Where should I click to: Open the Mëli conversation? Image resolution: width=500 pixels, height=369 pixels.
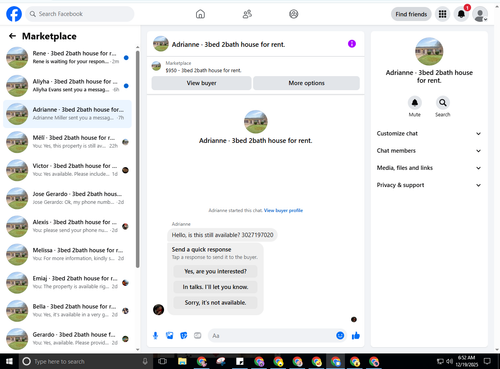click(x=67, y=142)
